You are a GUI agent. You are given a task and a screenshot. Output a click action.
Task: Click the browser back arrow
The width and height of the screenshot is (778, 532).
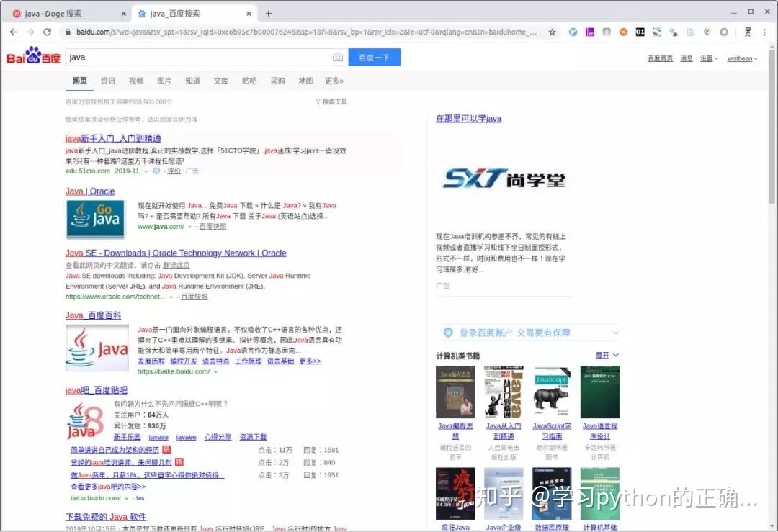14,32
